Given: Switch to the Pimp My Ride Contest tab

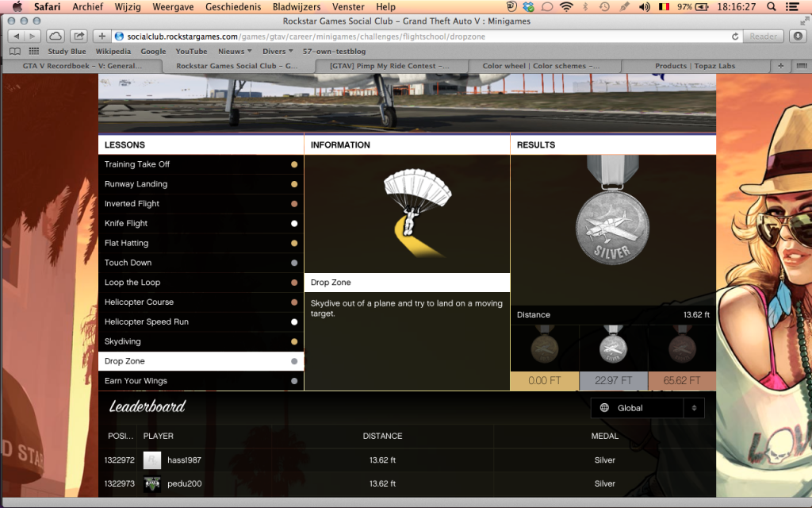Looking at the screenshot, I should point(390,66).
